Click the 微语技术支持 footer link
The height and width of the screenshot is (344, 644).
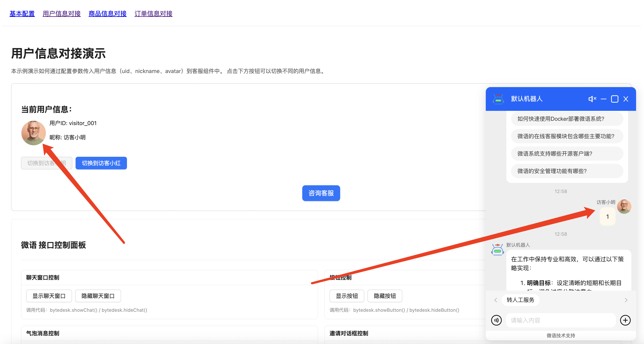pos(561,335)
